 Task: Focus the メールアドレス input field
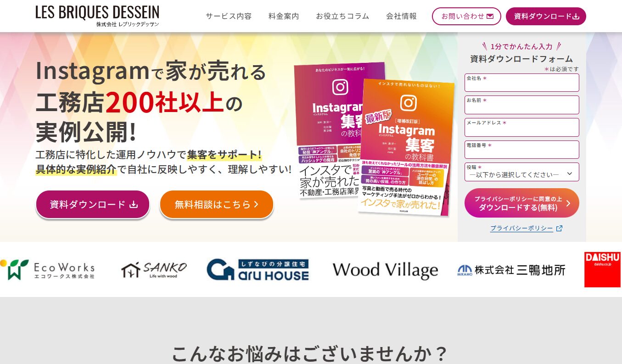pyautogui.click(x=522, y=127)
